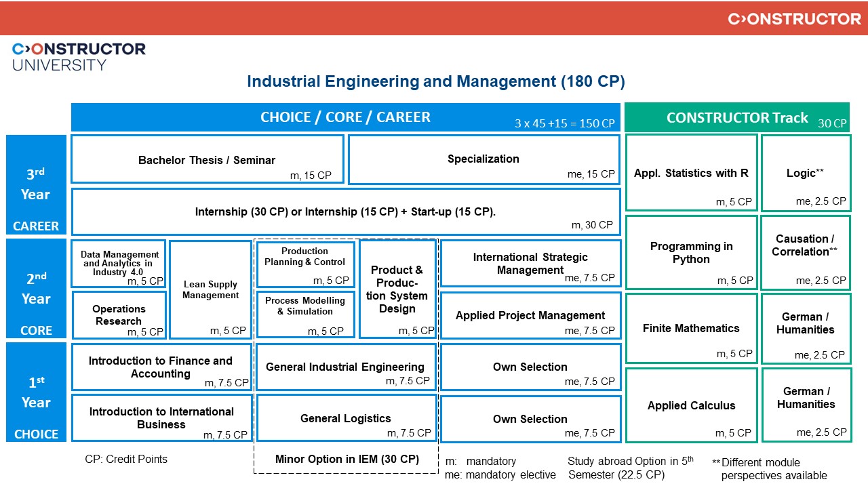This screenshot has width=868, height=488.
Task: Click Study abroad Option in 5th Semester
Action: (x=631, y=468)
